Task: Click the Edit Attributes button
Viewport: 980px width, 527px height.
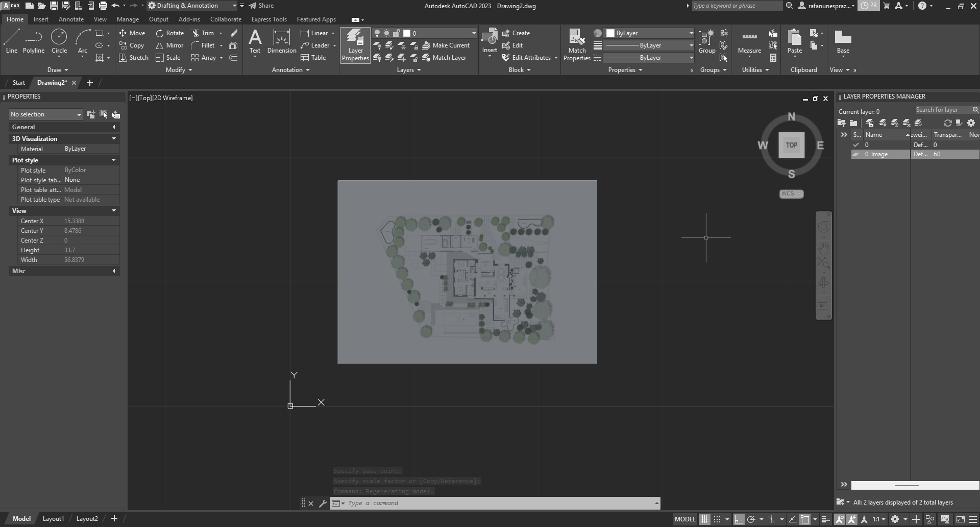Action: (529, 57)
